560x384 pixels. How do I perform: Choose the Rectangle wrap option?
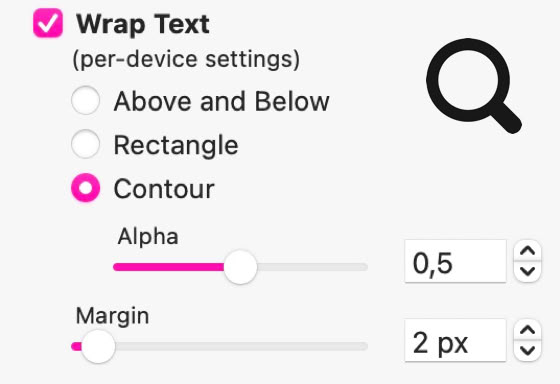click(x=85, y=144)
